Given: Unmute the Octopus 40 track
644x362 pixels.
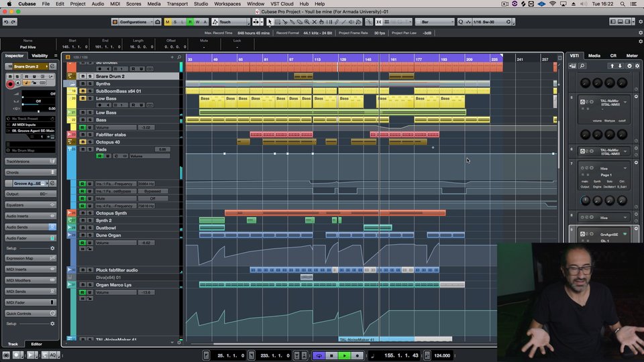Looking at the screenshot, I should pos(83,142).
